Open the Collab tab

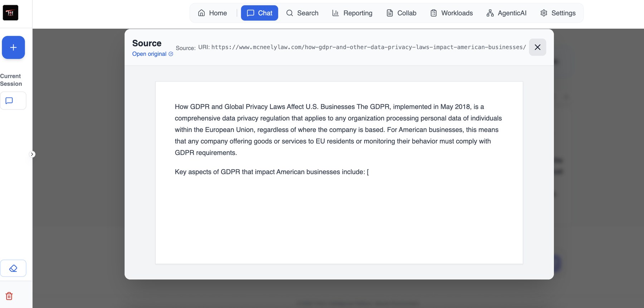click(401, 13)
